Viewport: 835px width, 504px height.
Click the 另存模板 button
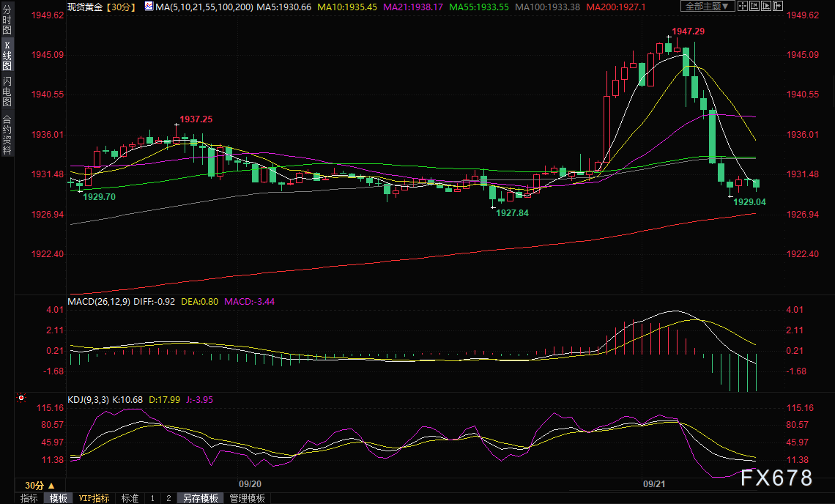[x=201, y=498]
